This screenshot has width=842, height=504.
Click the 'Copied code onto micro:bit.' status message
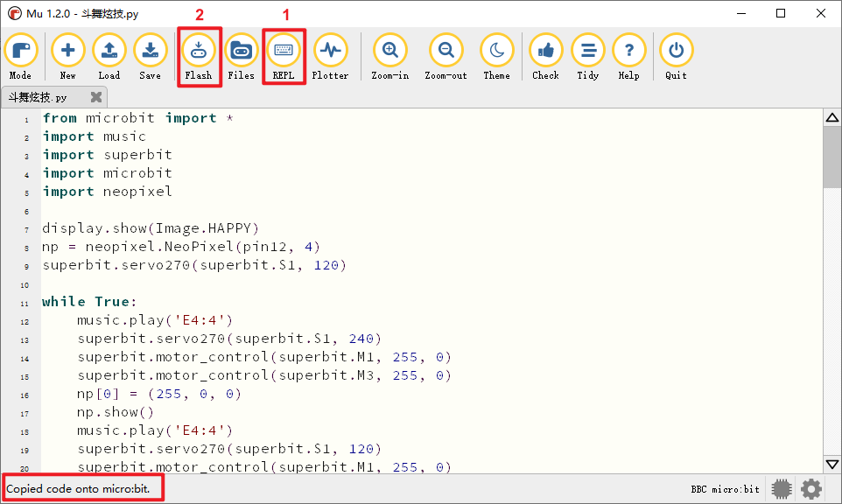pyautogui.click(x=79, y=489)
